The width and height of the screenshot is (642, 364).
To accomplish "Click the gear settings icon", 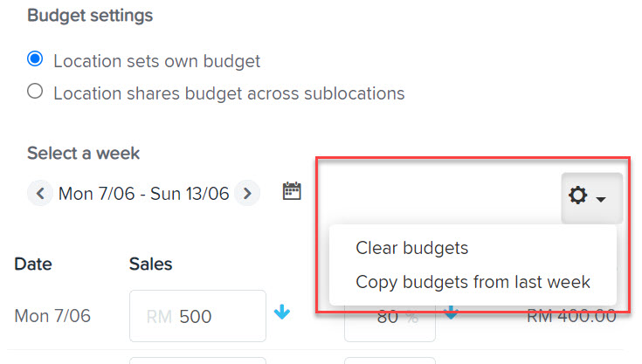I will pyautogui.click(x=577, y=195).
